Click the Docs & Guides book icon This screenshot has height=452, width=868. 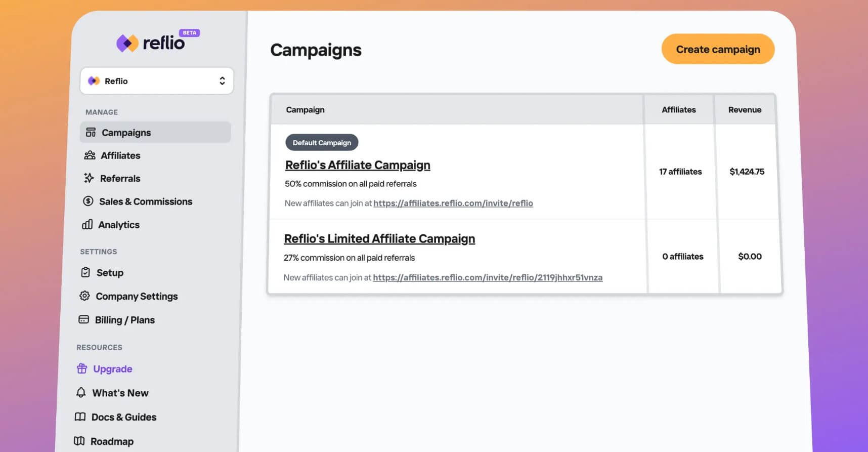tap(80, 417)
